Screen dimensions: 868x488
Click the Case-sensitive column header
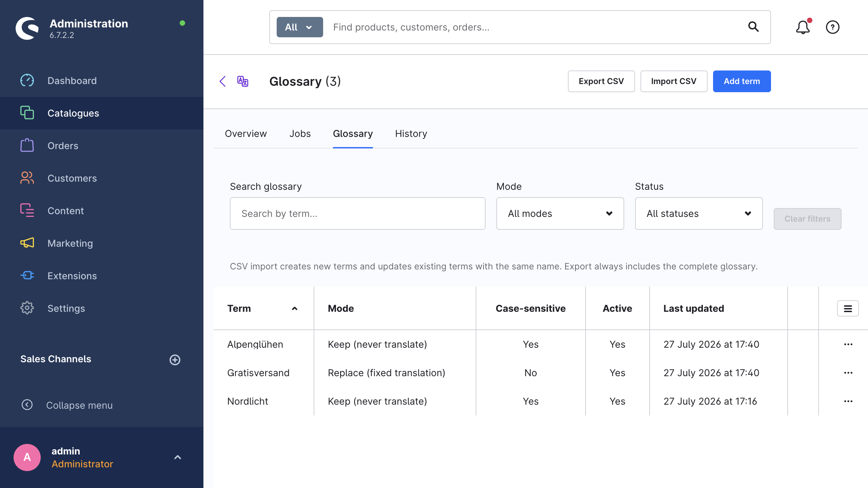[x=531, y=308]
